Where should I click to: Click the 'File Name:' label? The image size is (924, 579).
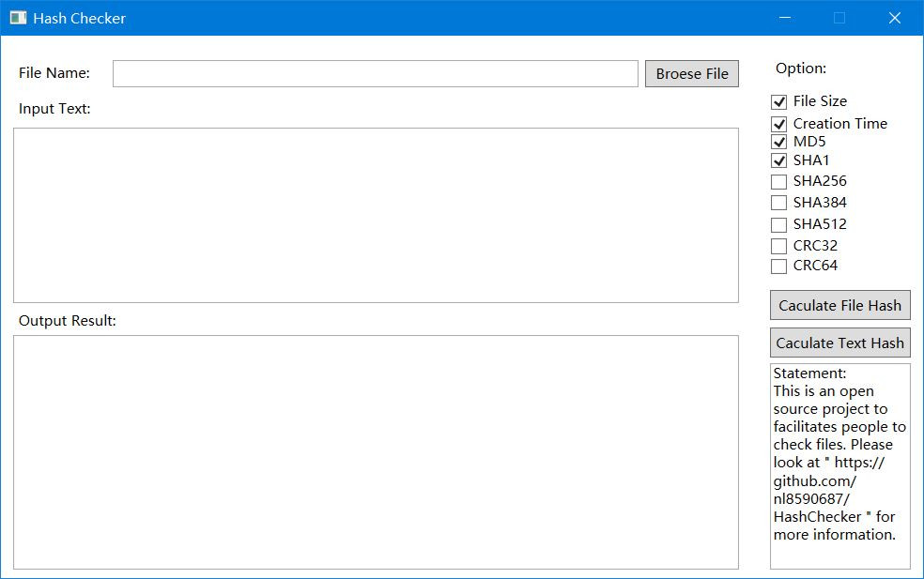point(54,73)
